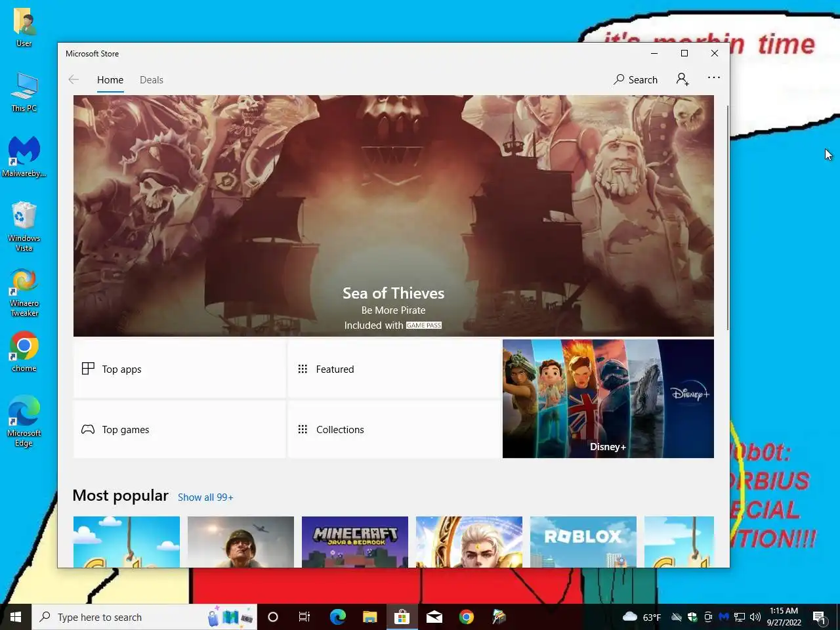Select the Microsoft Edge desktop shortcut
The image size is (840, 630).
pos(24,421)
